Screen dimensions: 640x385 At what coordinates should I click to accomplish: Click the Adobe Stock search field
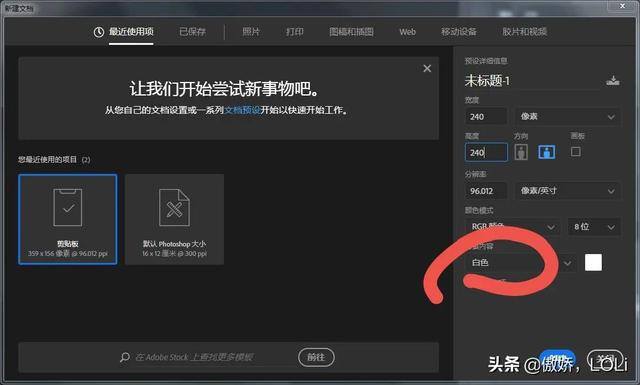194,357
